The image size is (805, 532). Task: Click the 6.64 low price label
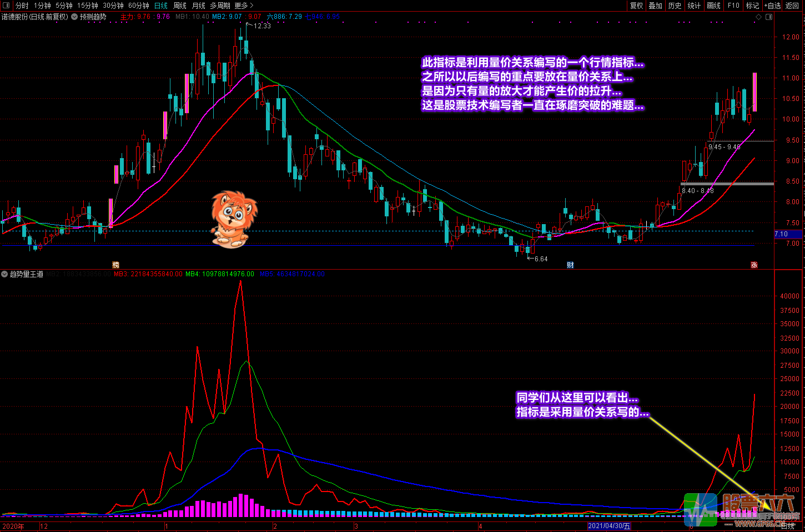[541, 259]
